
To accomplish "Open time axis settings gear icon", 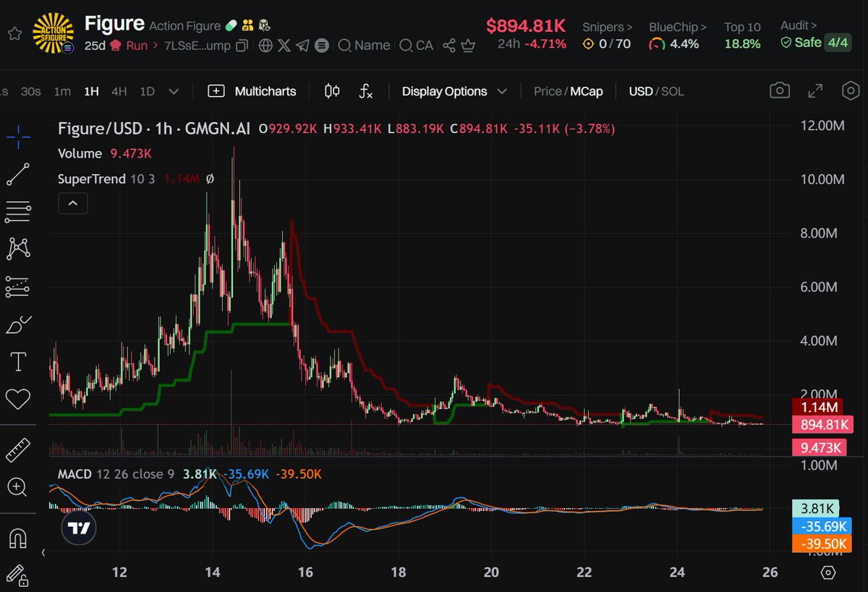I will pyautogui.click(x=829, y=572).
